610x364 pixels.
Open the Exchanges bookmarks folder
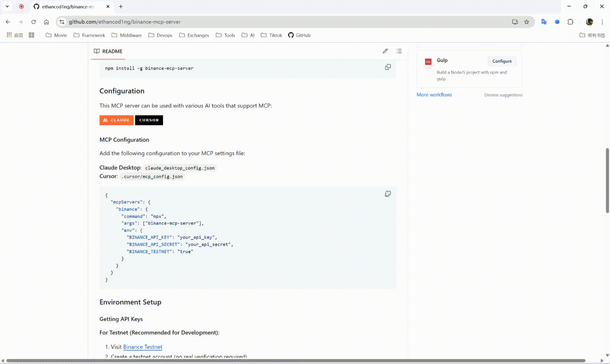[x=194, y=35]
